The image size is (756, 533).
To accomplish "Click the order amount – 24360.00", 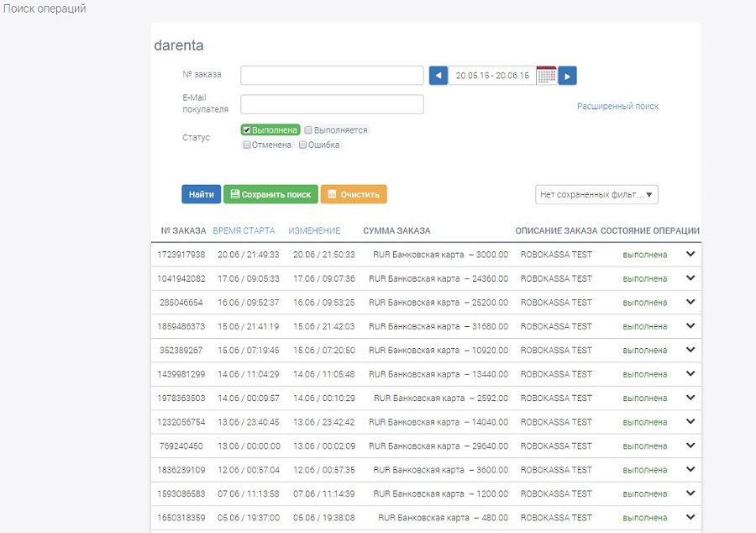I will tap(486, 279).
